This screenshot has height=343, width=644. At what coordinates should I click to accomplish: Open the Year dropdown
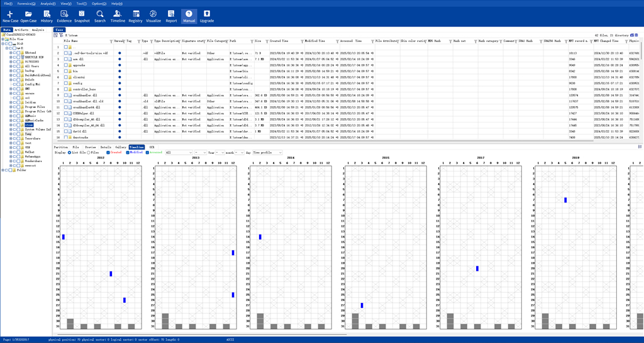pos(201,152)
